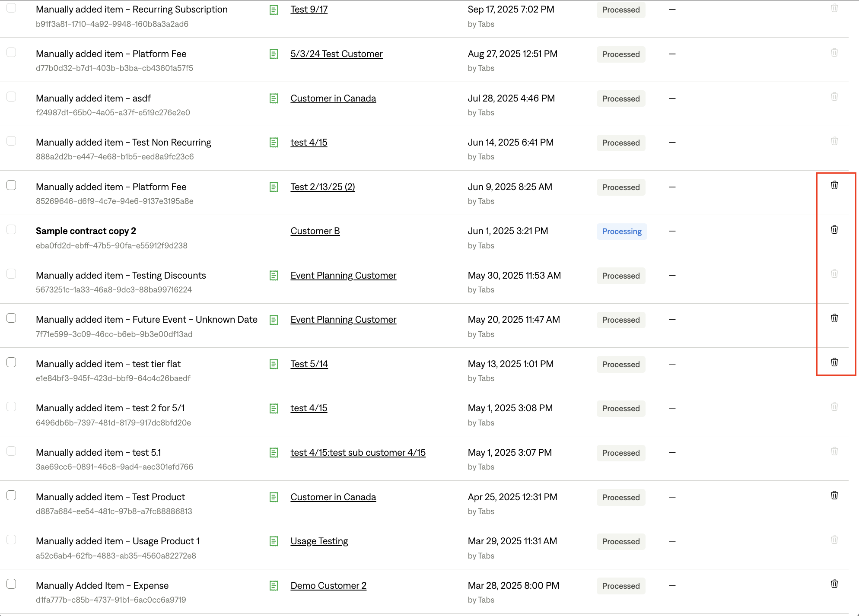The image size is (859, 616).
Task: Open test 4/15:test sub customer 4/15 link
Action: 358,453
